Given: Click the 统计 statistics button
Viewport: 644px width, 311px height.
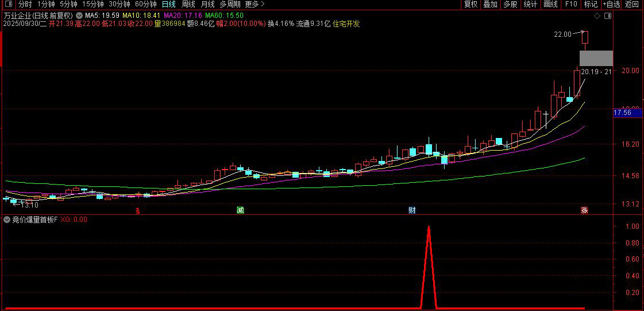Looking at the screenshot, I should point(531,5).
